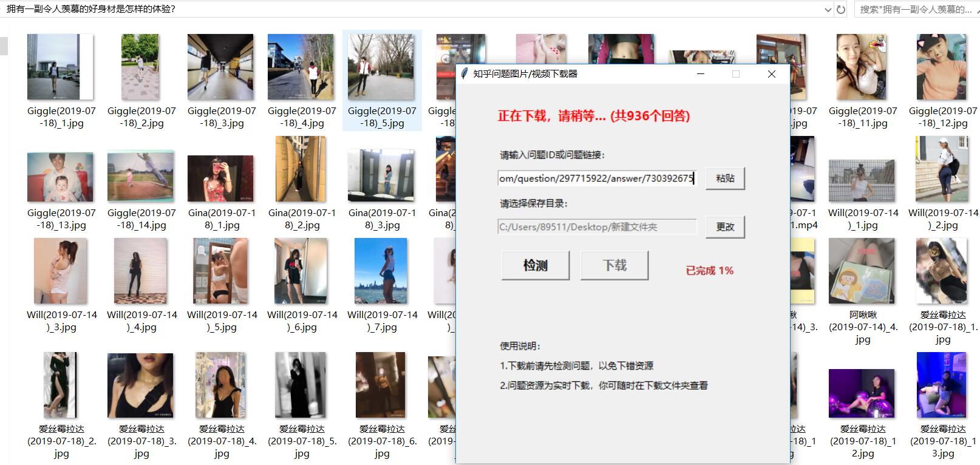Select file Will(2019-07-14)_7.jpg
This screenshot has height=465, width=980.
[x=382, y=286]
